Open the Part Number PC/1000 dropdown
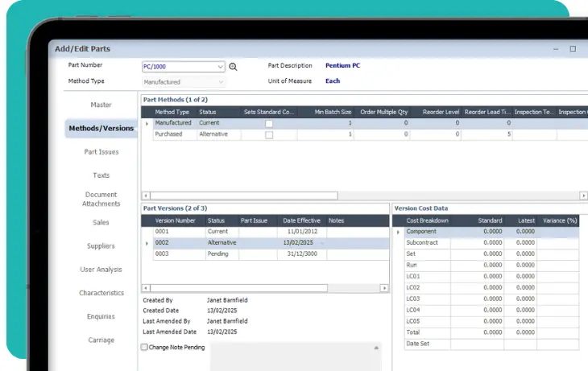Image resolution: width=588 pixels, height=371 pixels. pos(221,68)
